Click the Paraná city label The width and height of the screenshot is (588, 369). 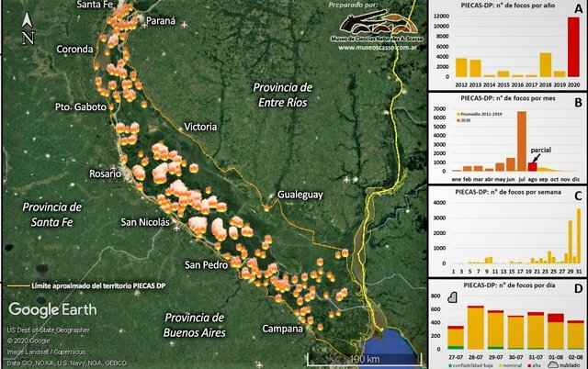(161, 21)
